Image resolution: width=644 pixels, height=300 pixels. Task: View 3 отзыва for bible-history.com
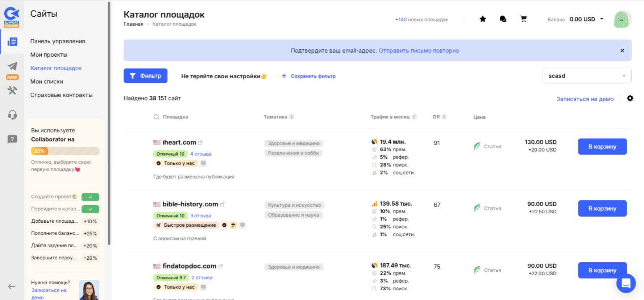tap(201, 216)
